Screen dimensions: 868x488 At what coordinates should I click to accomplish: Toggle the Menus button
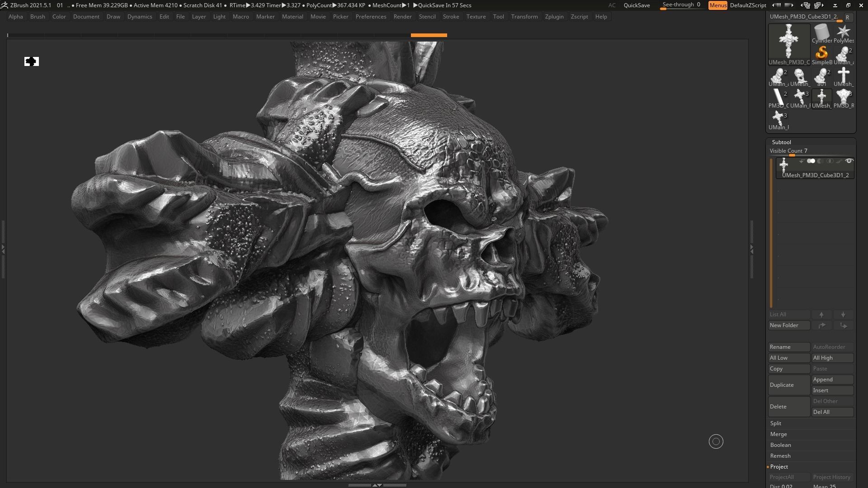pos(717,5)
